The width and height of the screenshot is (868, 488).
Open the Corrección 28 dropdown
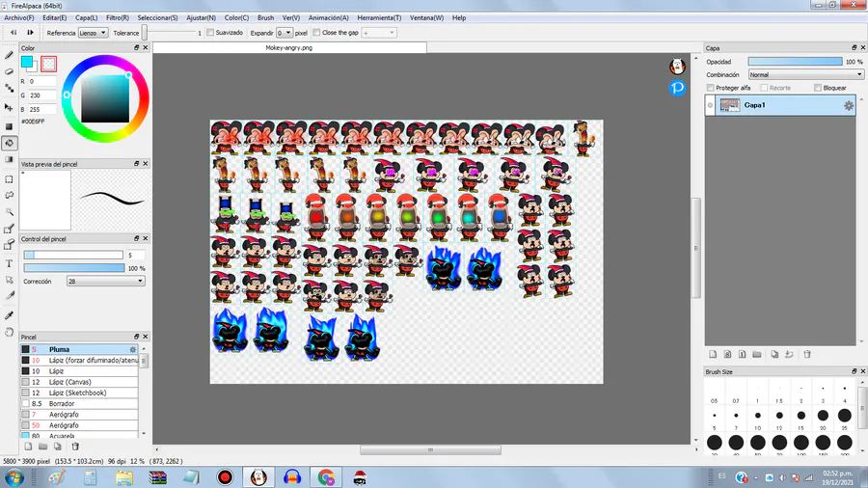tap(106, 281)
